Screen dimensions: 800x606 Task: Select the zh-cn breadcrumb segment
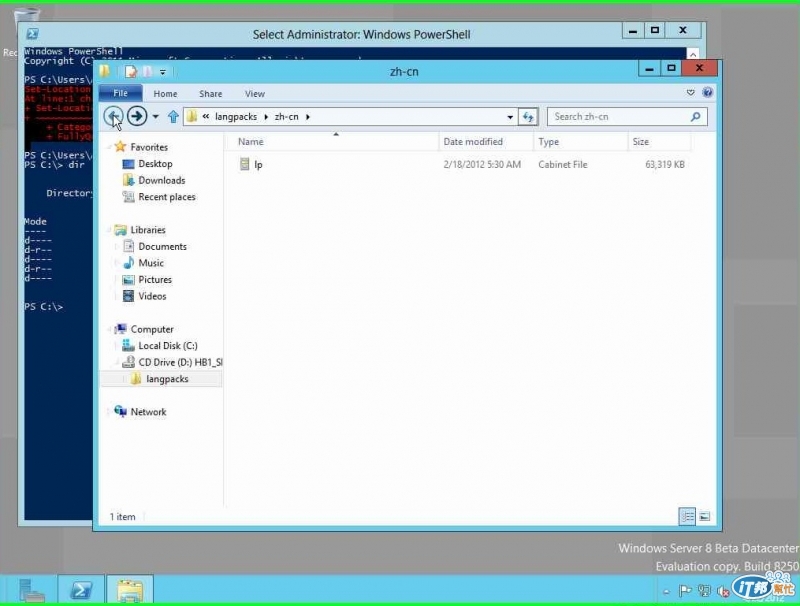coord(286,117)
